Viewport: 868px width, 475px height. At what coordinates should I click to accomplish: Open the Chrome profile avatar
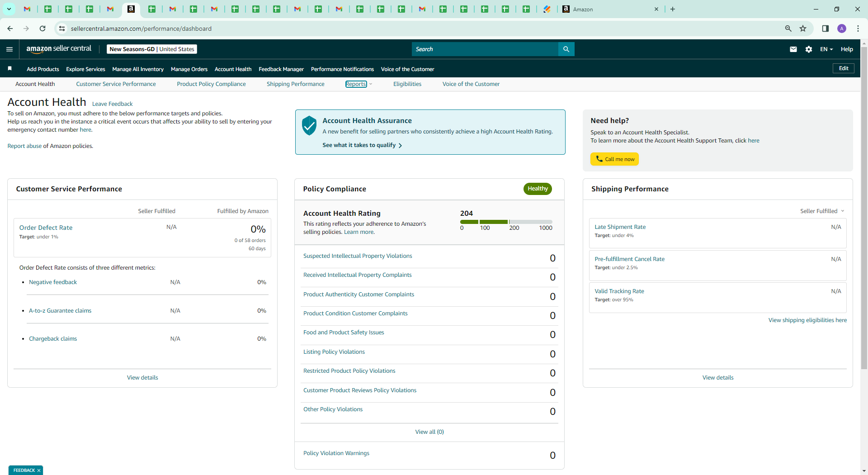click(x=842, y=28)
